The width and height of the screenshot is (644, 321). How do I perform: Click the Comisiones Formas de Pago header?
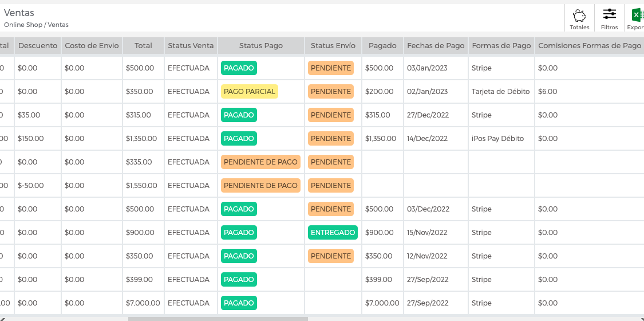[590, 46]
